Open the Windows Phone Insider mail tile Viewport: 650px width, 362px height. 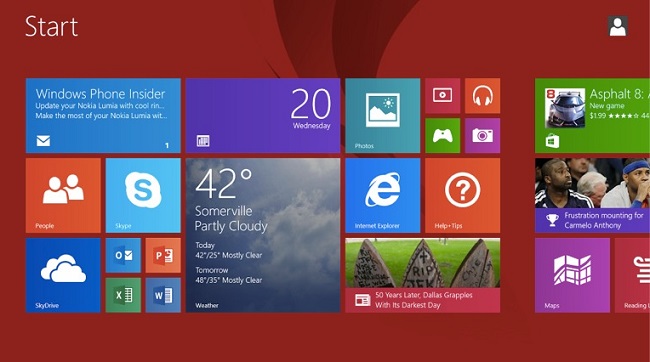tap(103, 116)
